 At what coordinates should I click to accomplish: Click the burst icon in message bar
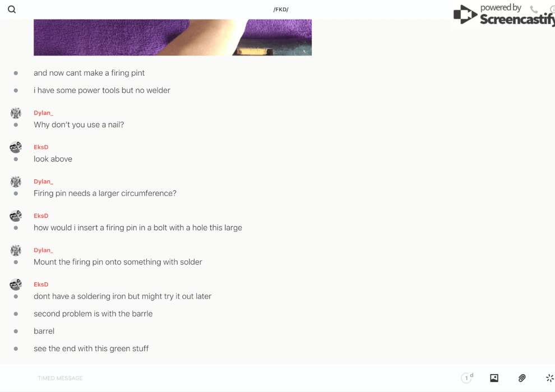pos(550,378)
